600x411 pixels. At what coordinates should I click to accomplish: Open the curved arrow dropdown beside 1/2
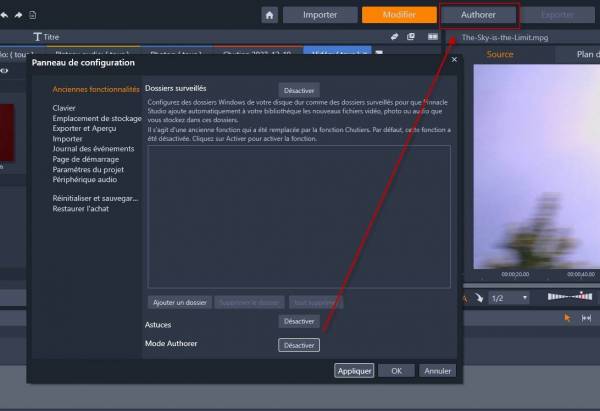click(x=478, y=298)
